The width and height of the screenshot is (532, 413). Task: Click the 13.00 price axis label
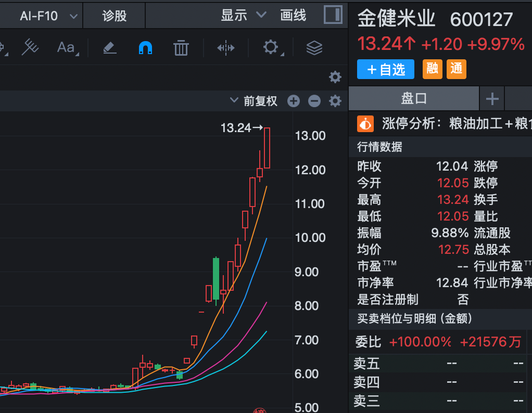point(310,136)
